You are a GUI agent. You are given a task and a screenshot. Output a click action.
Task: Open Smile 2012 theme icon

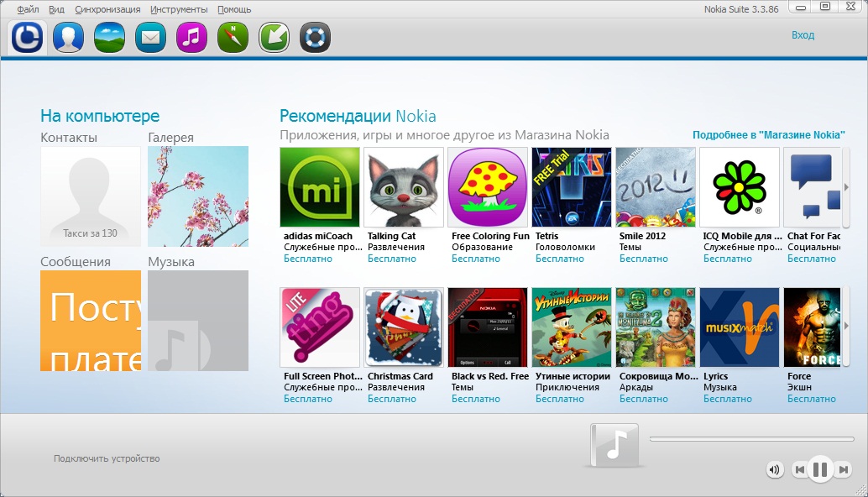(656, 187)
